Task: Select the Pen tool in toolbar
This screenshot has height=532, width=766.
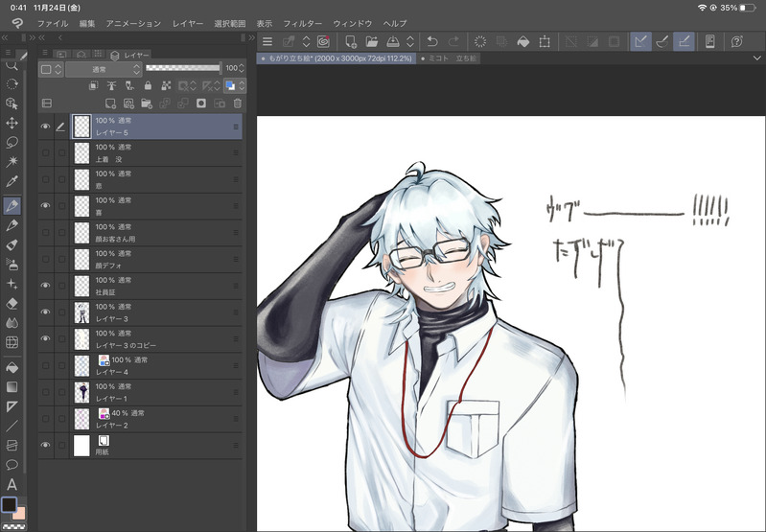Action: 12,206
